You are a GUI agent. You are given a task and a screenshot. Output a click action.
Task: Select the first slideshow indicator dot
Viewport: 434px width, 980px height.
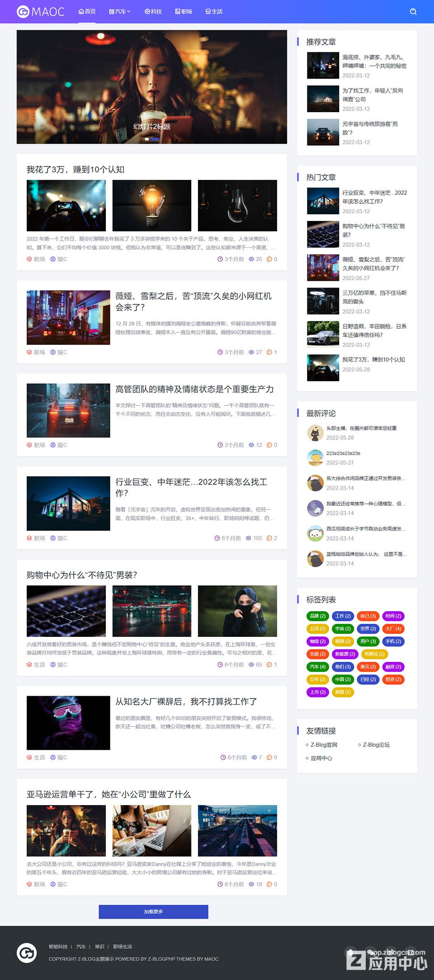point(147,139)
